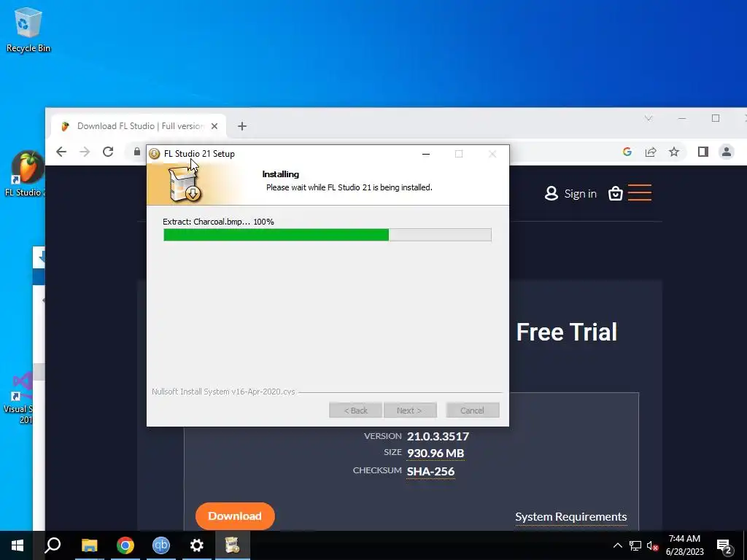Image resolution: width=747 pixels, height=560 pixels.
Task: Open taskbar search
Action: pyautogui.click(x=53, y=545)
